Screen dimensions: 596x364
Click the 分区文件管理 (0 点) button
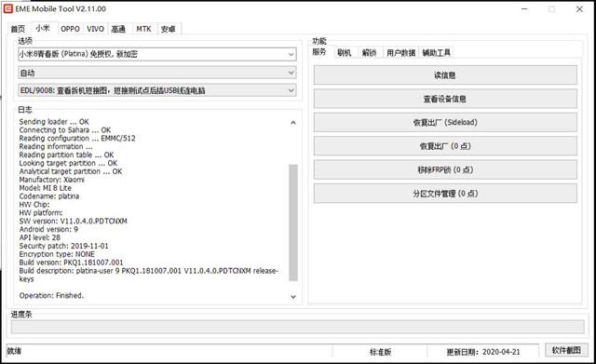(x=445, y=194)
